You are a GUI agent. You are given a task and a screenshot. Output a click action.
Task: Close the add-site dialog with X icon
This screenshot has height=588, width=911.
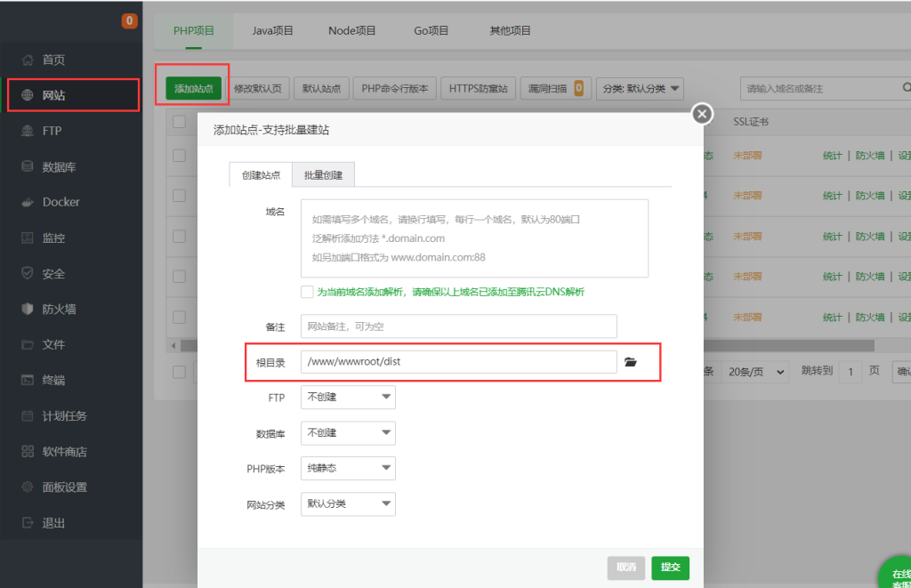(x=703, y=114)
